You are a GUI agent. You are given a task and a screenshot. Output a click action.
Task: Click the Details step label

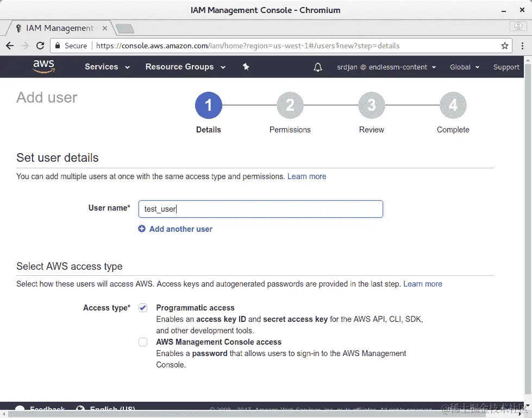pyautogui.click(x=208, y=130)
